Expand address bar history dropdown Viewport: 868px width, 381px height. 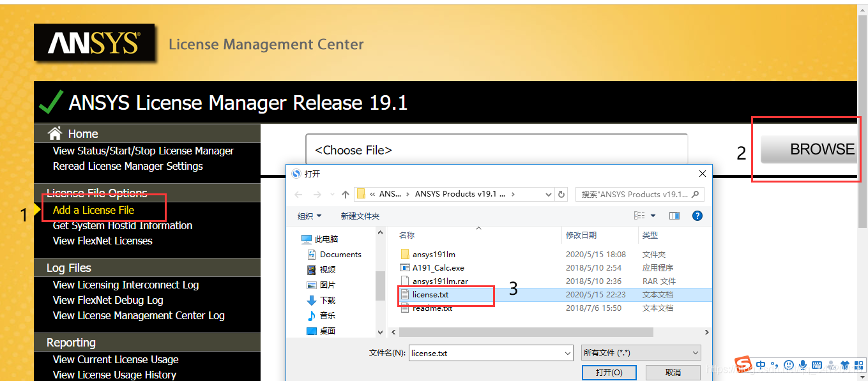[x=549, y=194]
